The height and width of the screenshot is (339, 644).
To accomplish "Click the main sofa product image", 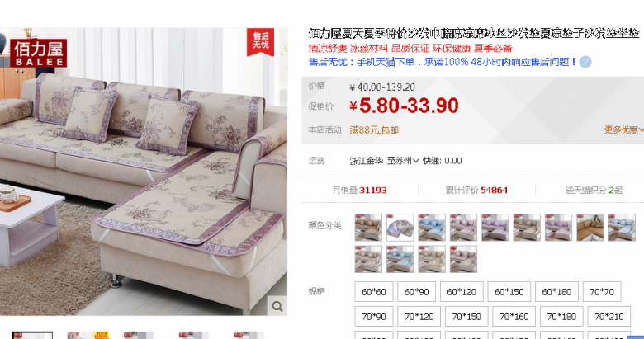I will pyautogui.click(x=144, y=172).
